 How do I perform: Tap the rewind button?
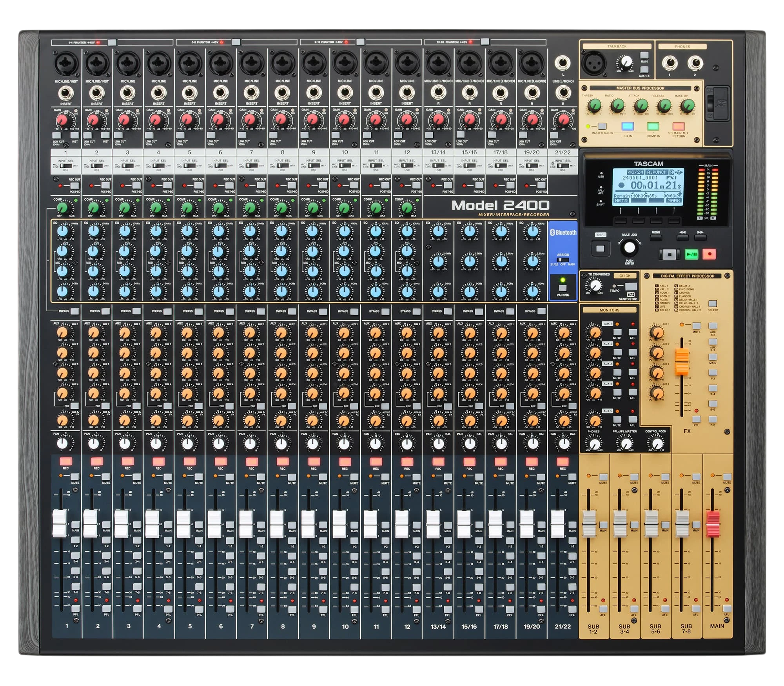tap(682, 237)
